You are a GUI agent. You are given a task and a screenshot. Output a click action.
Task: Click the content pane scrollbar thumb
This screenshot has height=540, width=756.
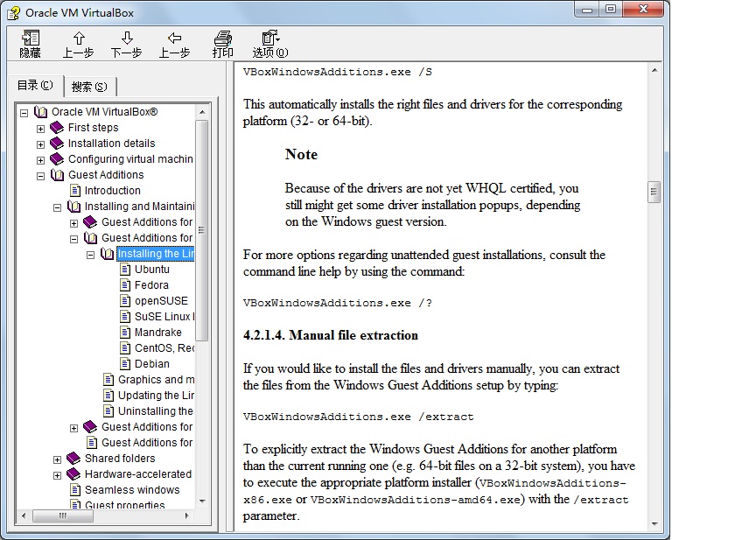654,192
